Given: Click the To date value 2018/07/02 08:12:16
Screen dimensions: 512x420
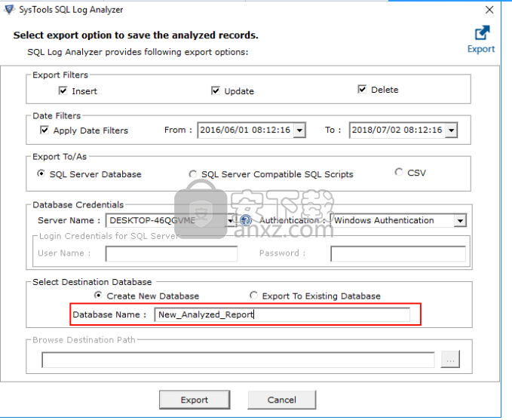Looking at the screenshot, I should (397, 130).
